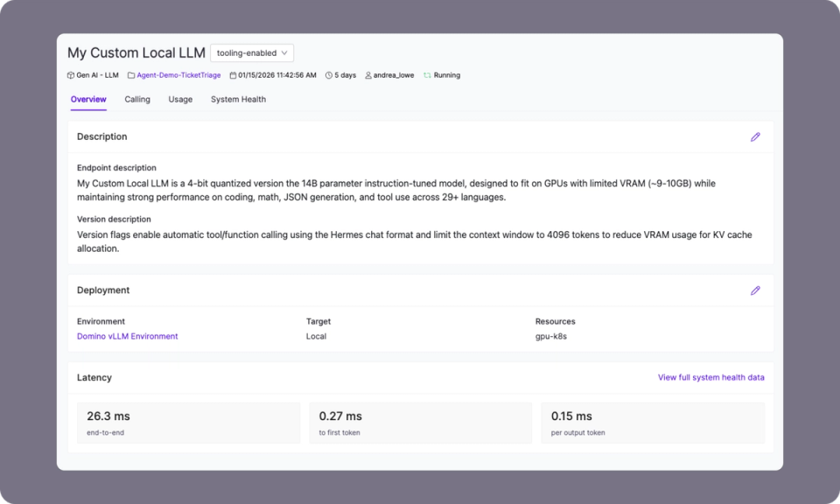Viewport: 840px width, 504px height.
Task: Open the Usage tab
Action: point(180,99)
